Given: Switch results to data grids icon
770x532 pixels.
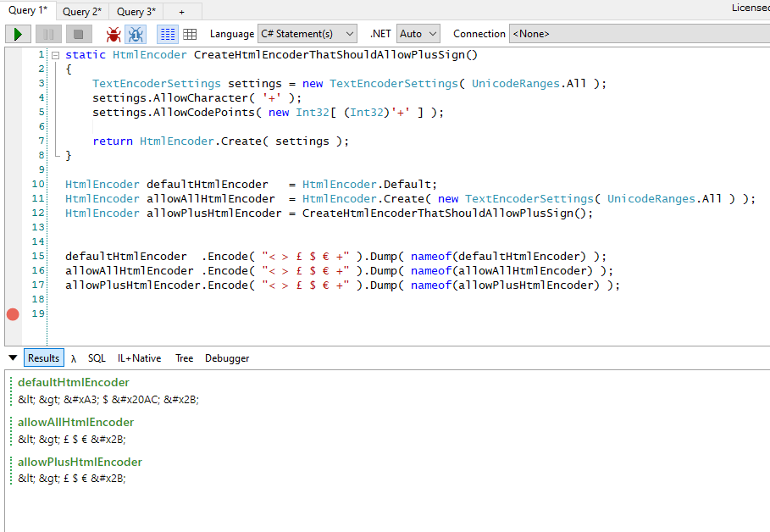Looking at the screenshot, I should (x=190, y=34).
